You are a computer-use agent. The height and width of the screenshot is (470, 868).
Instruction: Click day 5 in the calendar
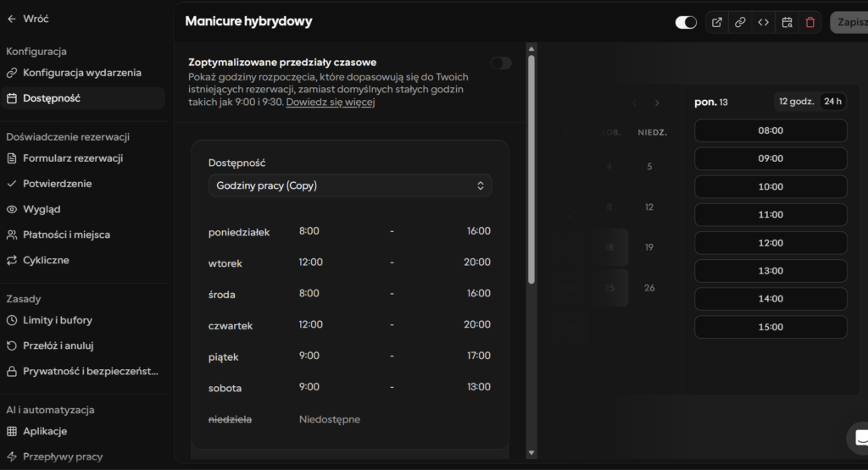[x=649, y=167]
